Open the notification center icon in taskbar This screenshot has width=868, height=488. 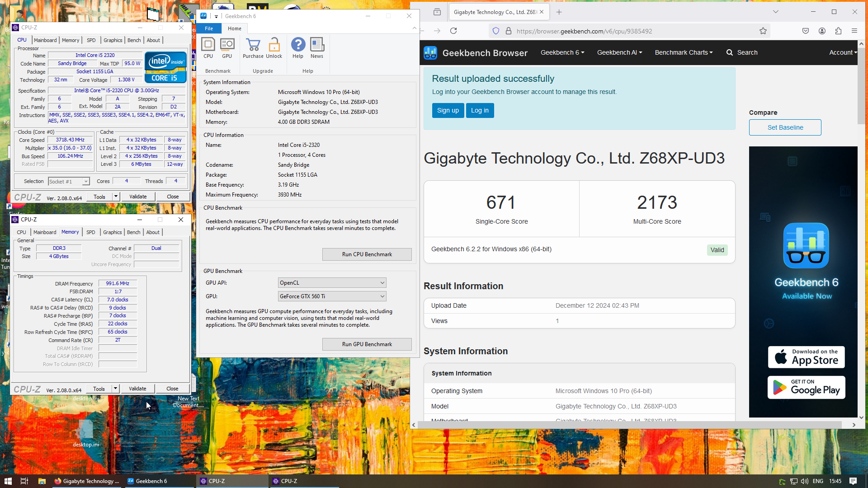853,481
